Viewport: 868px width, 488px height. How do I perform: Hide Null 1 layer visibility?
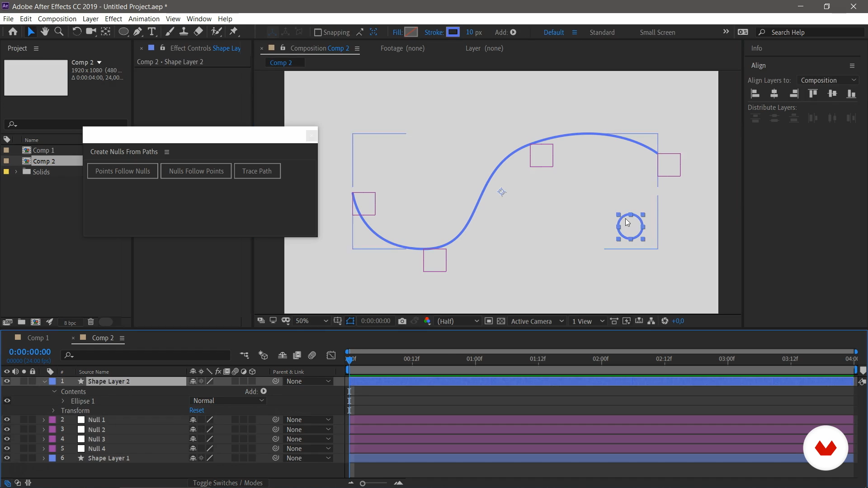(7, 420)
